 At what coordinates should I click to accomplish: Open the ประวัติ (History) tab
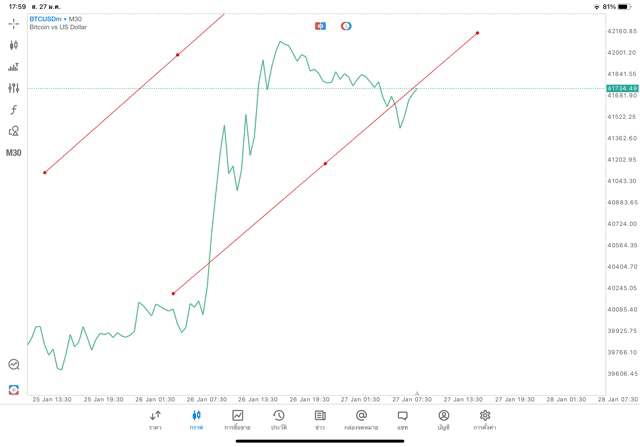[x=278, y=419]
